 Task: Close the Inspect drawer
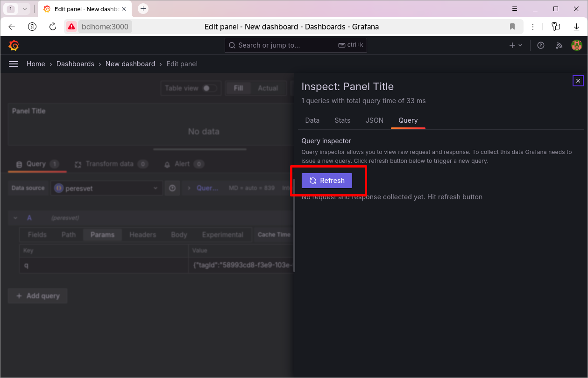coord(578,81)
